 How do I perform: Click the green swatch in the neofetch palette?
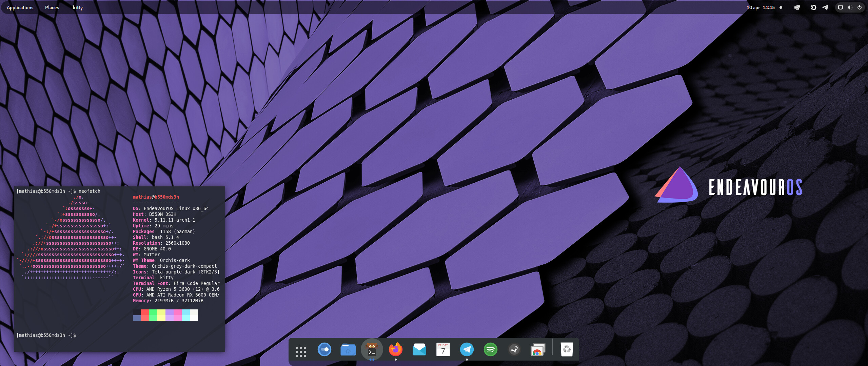[153, 315]
